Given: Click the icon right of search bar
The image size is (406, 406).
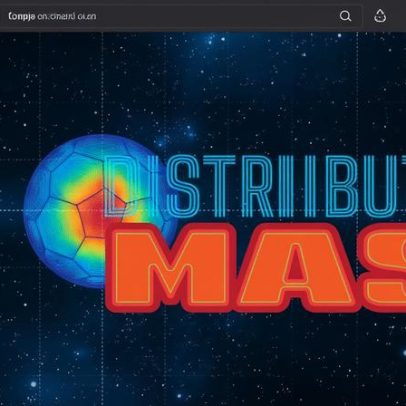Looking at the screenshot, I should click(380, 16).
